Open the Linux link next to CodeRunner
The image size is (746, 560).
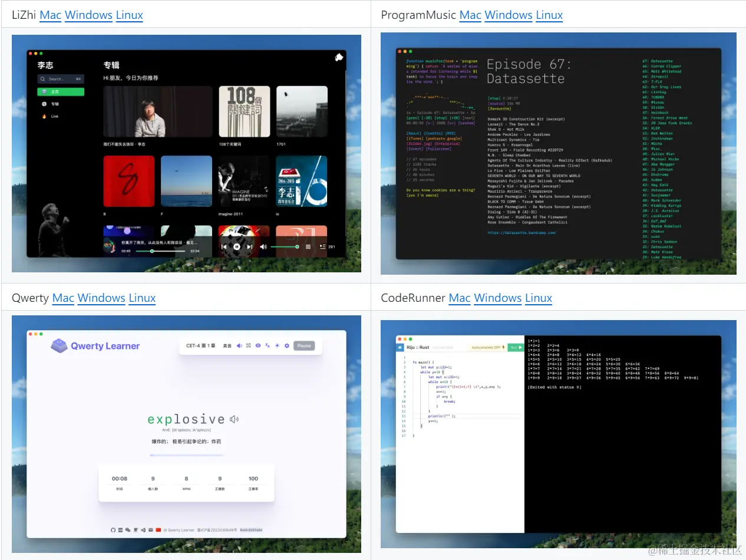[539, 298]
